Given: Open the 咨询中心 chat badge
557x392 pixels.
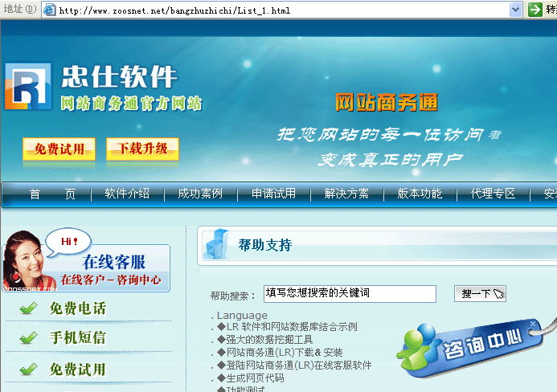Looking at the screenshot, I should (x=474, y=348).
